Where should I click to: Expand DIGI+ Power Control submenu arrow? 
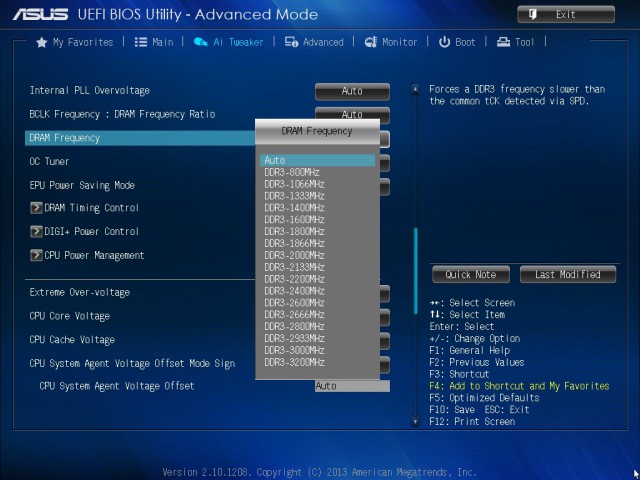click(x=36, y=231)
